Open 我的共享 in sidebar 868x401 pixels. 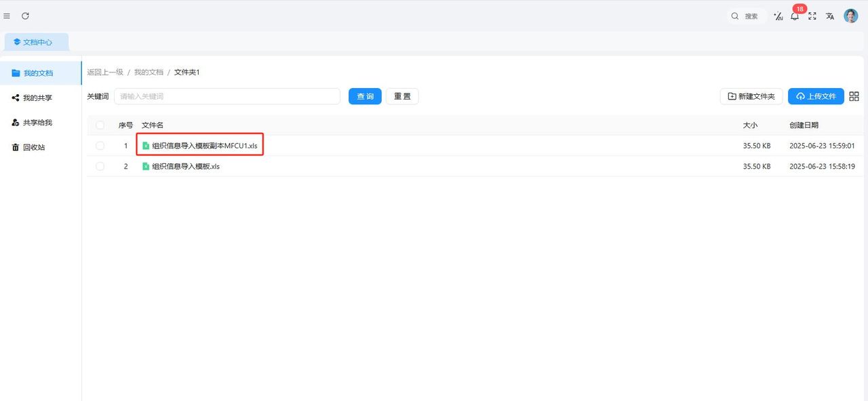(41, 98)
